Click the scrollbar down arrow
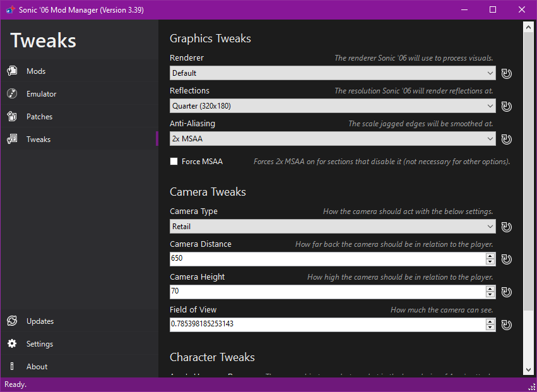This screenshot has width=537, height=392. 528,370
